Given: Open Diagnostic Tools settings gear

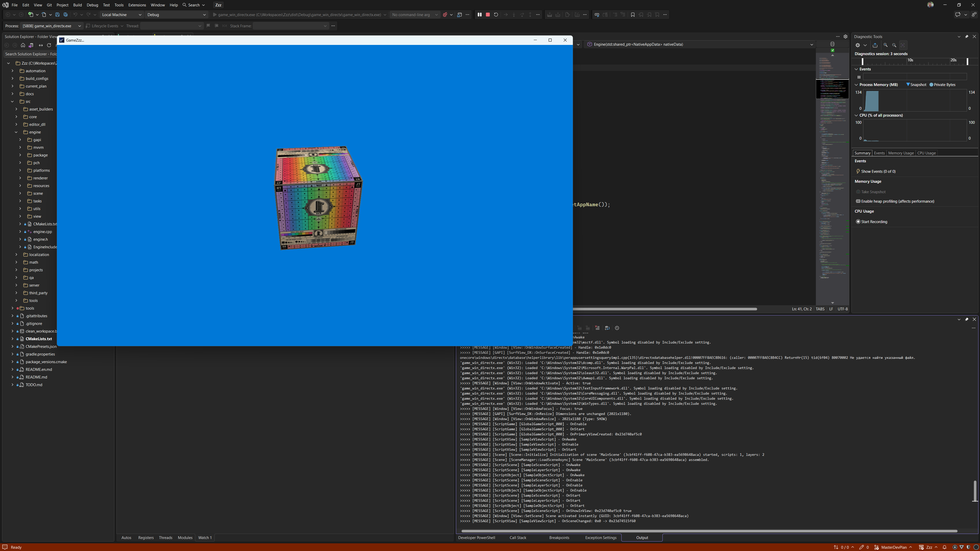Looking at the screenshot, I should click(857, 45).
